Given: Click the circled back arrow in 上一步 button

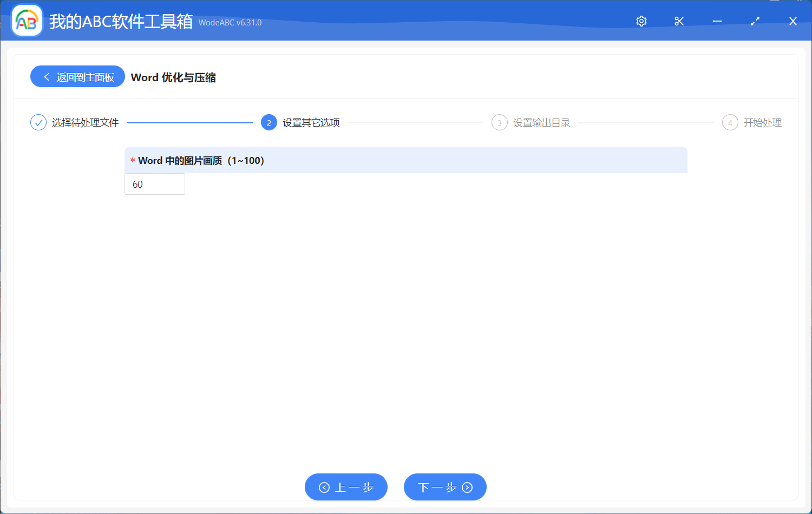Looking at the screenshot, I should pos(325,487).
